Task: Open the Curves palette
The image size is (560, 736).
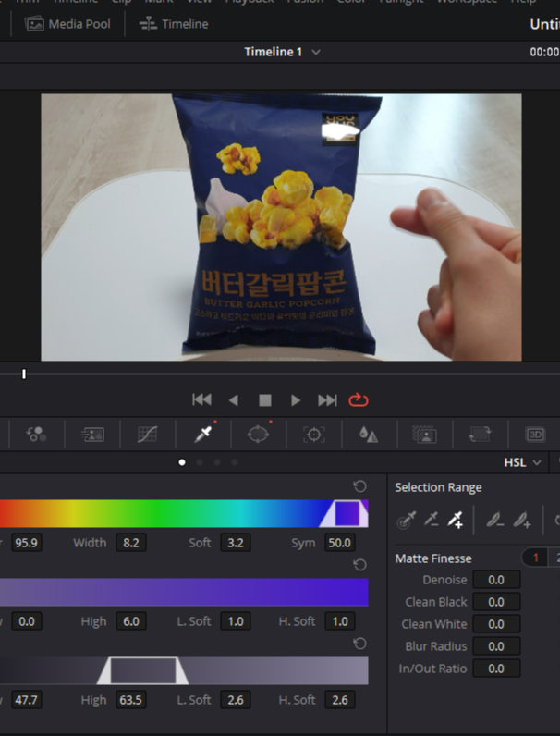Action: (147, 435)
